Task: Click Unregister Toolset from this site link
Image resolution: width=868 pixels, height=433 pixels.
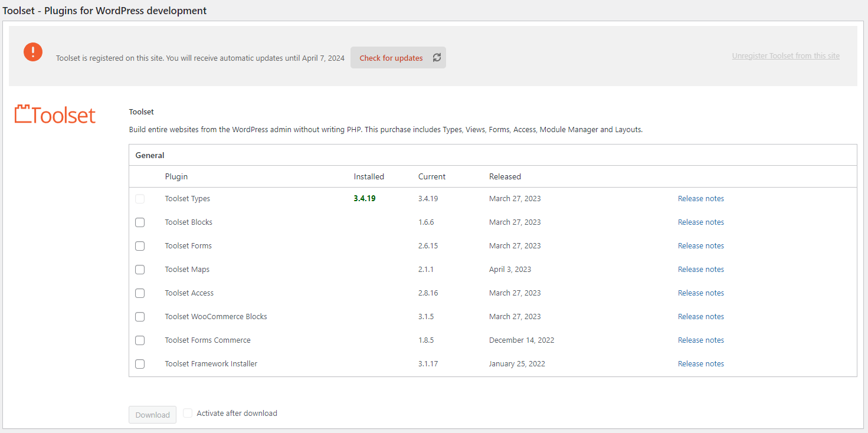Action: (x=786, y=56)
